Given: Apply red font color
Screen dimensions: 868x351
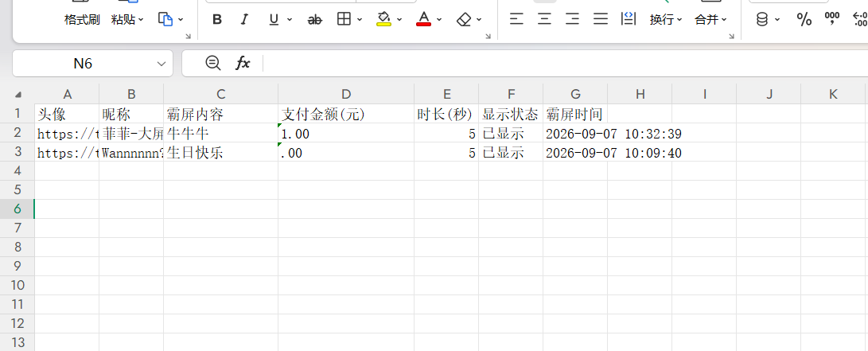Looking at the screenshot, I should point(424,19).
